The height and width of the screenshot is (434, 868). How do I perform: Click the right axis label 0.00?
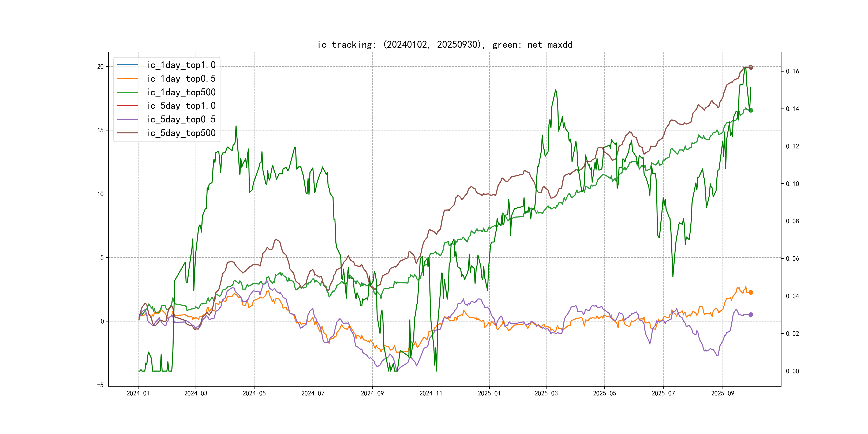point(792,371)
